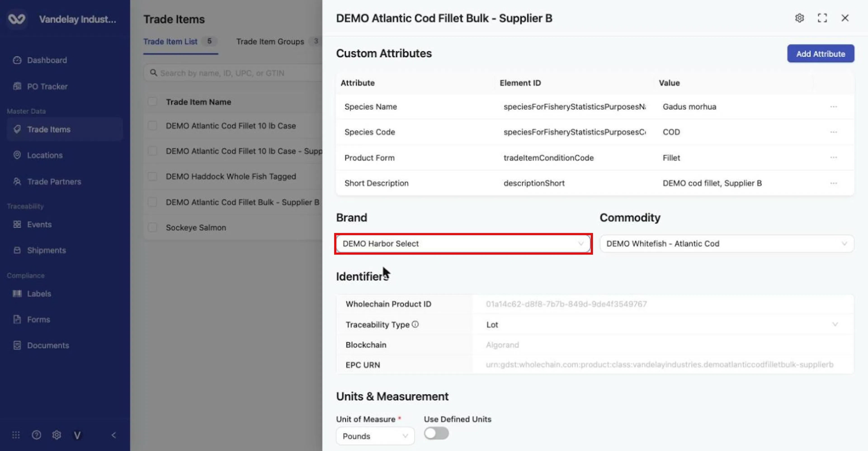Viewport: 868px width, 451px height.
Task: Collapse the sidebar with the arrow
Action: point(113,435)
